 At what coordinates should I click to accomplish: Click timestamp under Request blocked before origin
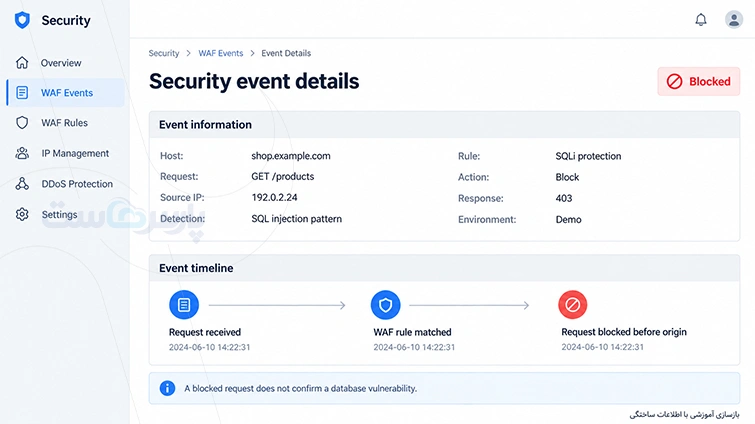[x=602, y=347]
